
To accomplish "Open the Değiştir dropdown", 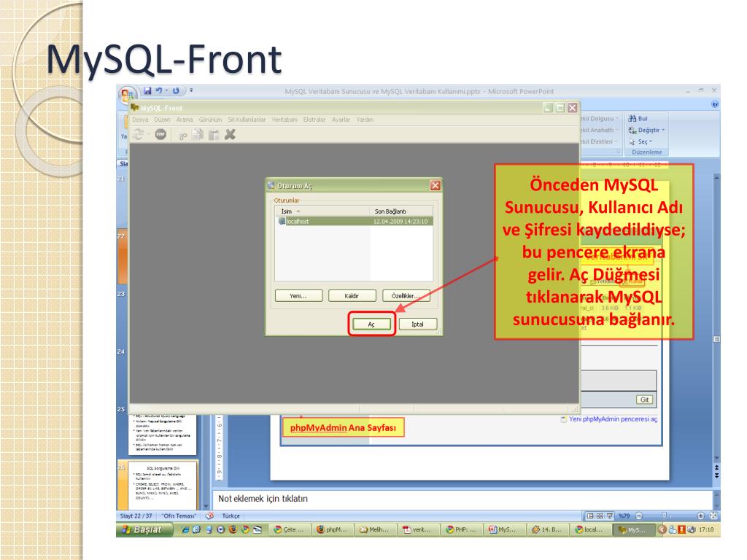I will pos(646,130).
